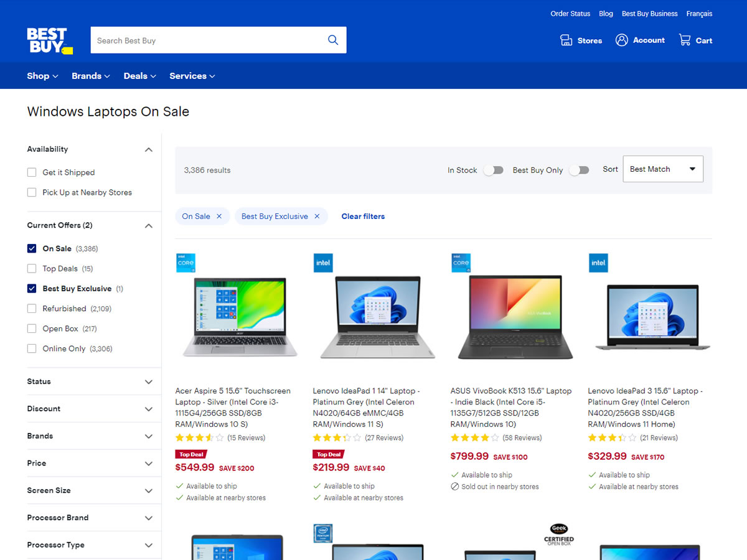Viewport: 747px width, 560px height.
Task: Open the Best Match sort dropdown
Action: click(662, 169)
